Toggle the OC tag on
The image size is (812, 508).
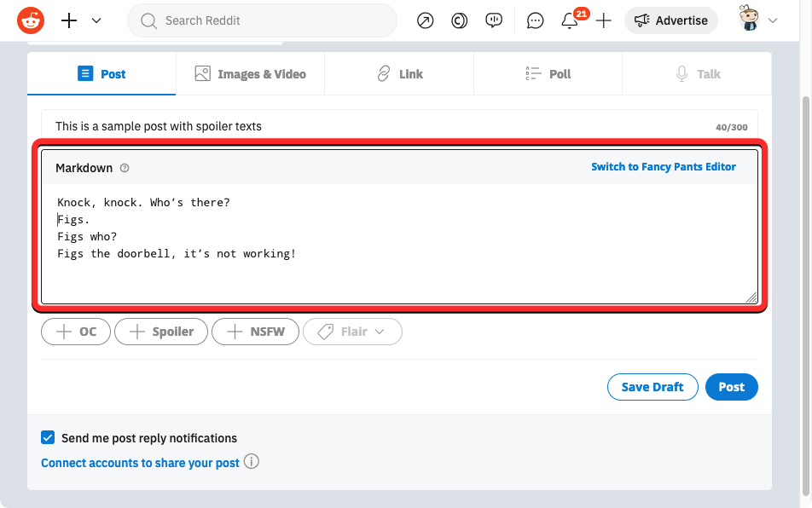tap(76, 332)
